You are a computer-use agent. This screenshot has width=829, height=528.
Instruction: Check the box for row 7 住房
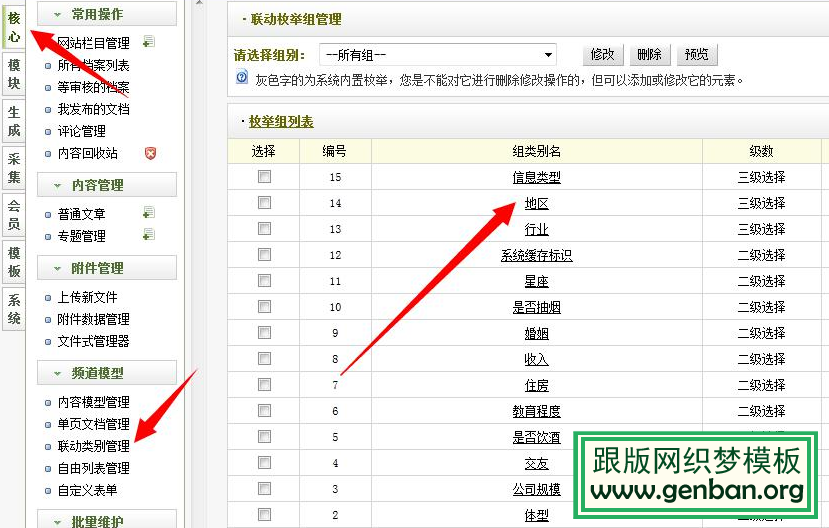tap(264, 385)
